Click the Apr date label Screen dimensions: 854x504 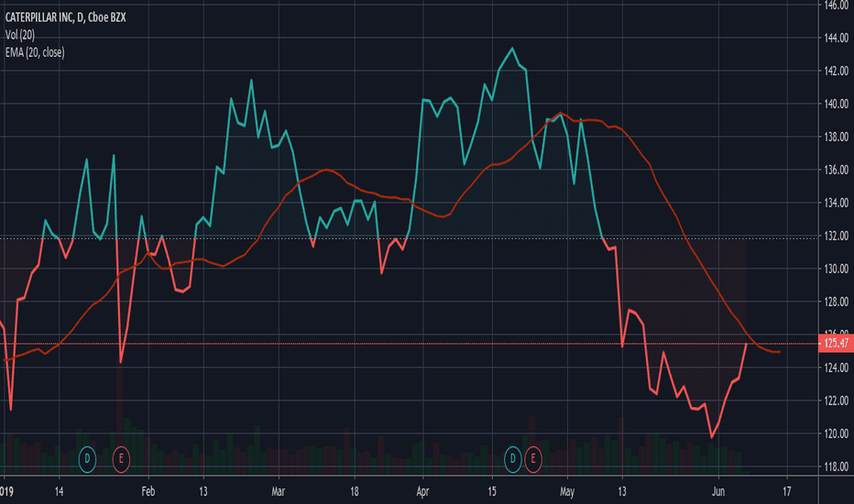click(422, 491)
